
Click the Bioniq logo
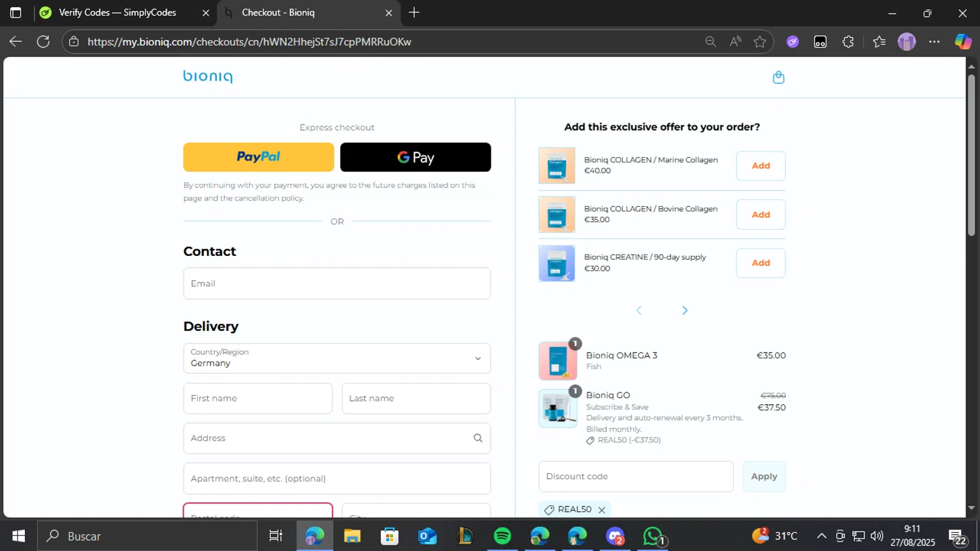click(208, 76)
